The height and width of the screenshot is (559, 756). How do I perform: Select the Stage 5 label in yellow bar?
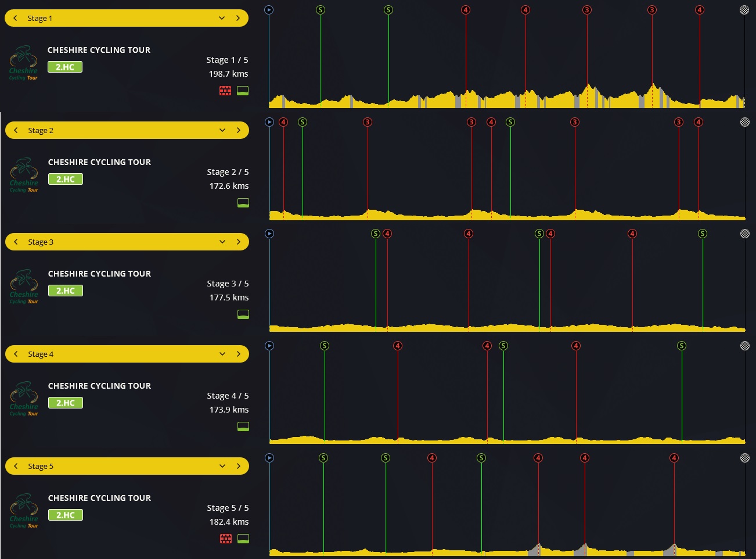tap(41, 467)
